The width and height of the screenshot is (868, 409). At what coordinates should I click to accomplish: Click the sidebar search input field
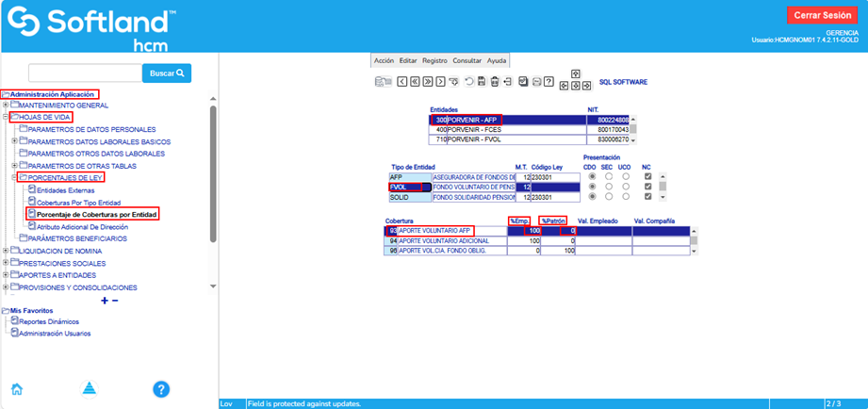pos(85,73)
